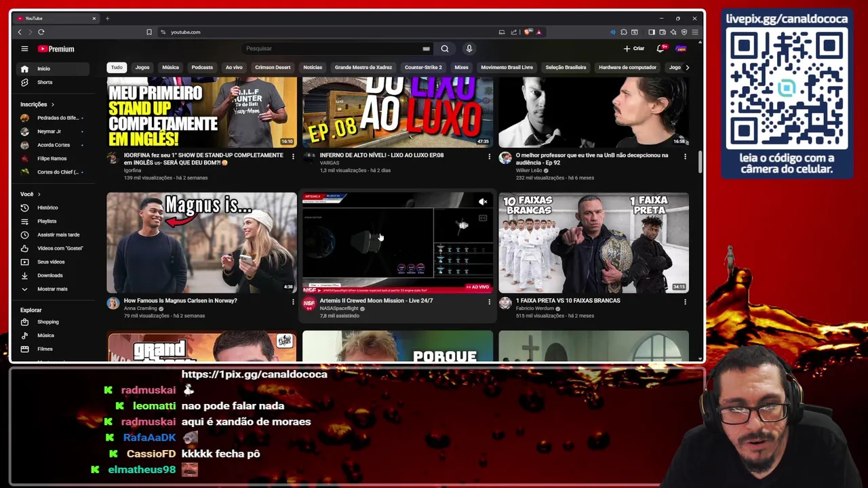Select the Jogos filter chip
Viewport: 868px width, 488px height.
click(142, 67)
